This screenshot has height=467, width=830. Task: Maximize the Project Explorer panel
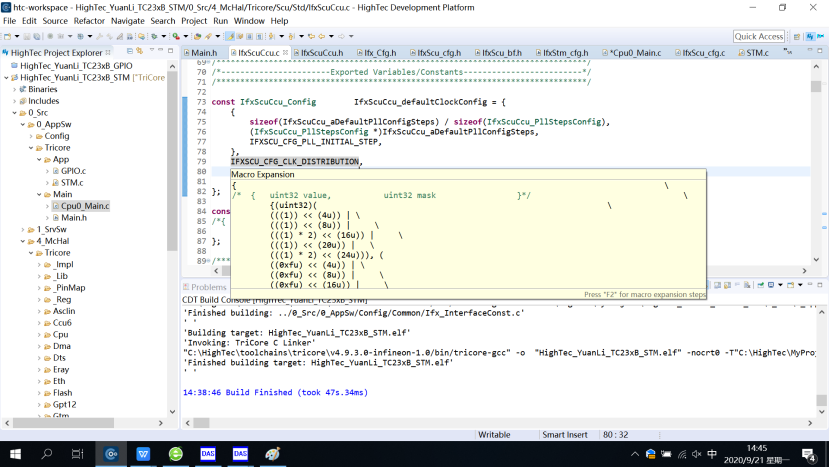(170, 51)
